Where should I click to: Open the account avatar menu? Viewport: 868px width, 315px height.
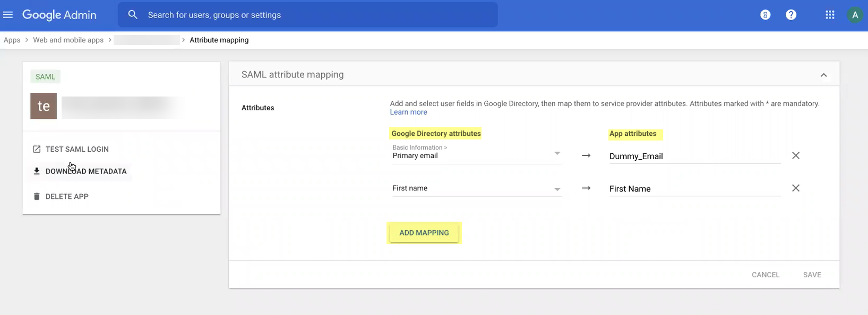(855, 15)
